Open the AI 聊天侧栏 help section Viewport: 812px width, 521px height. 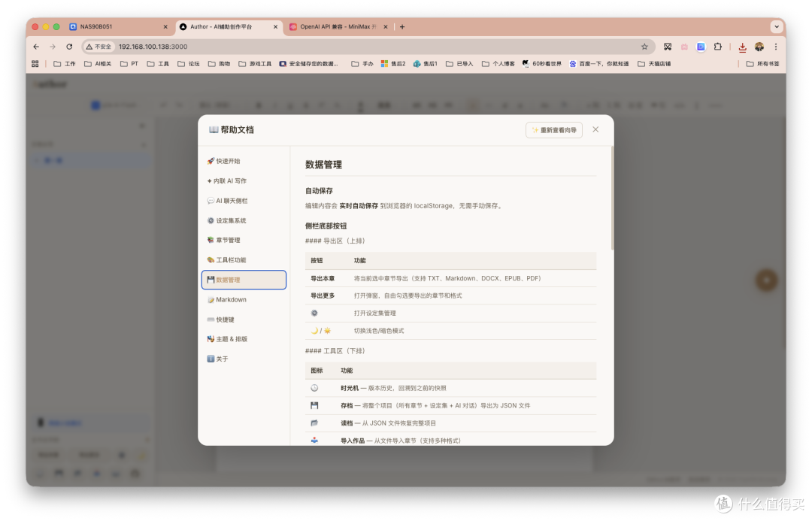coord(244,201)
